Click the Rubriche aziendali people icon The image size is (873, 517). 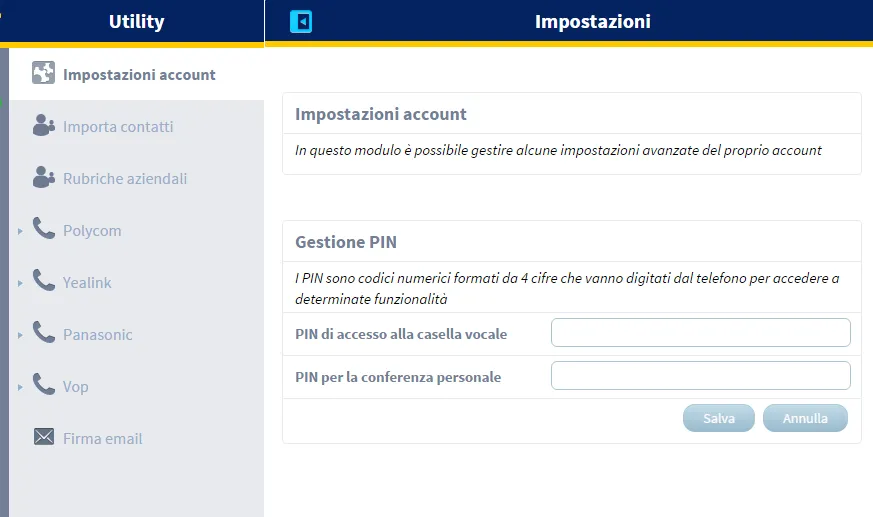(43, 178)
